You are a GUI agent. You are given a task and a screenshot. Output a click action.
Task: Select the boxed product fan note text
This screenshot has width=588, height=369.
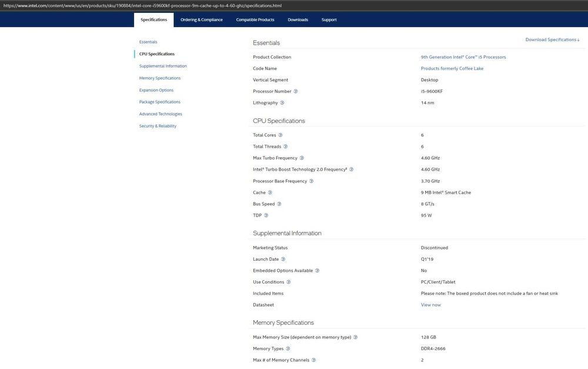click(489, 294)
